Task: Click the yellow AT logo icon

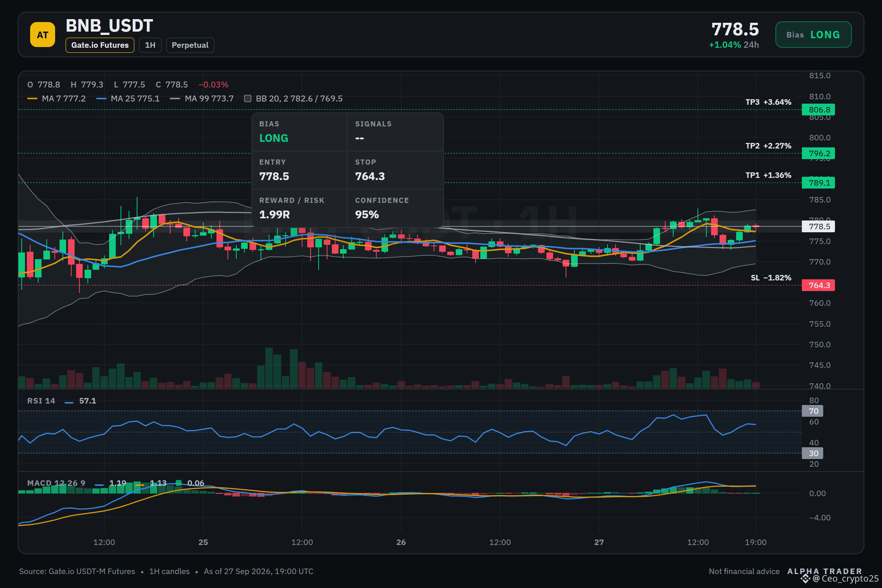Action: point(42,35)
